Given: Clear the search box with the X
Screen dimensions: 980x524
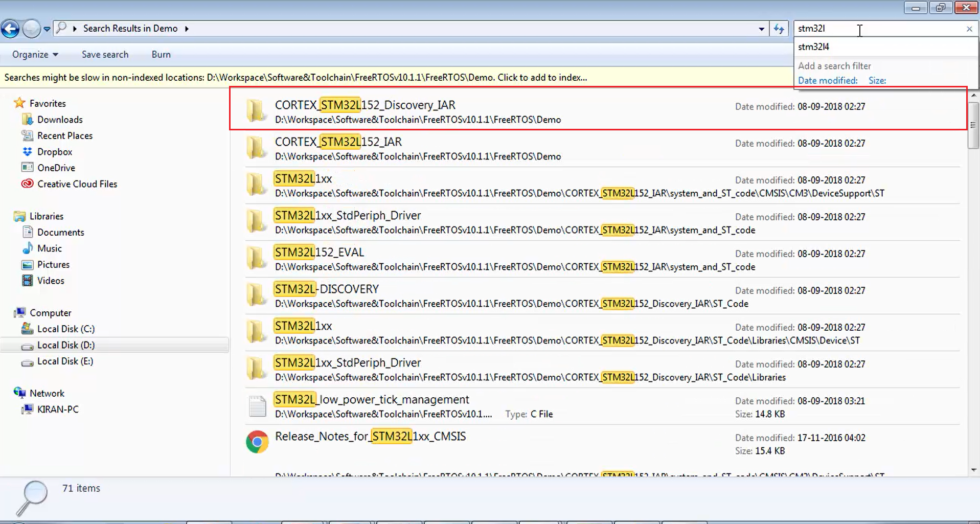Looking at the screenshot, I should tap(969, 29).
